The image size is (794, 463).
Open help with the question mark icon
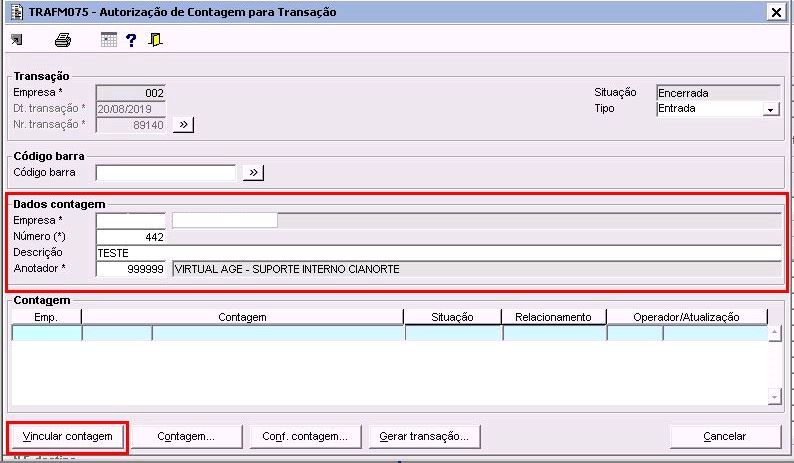(131, 41)
